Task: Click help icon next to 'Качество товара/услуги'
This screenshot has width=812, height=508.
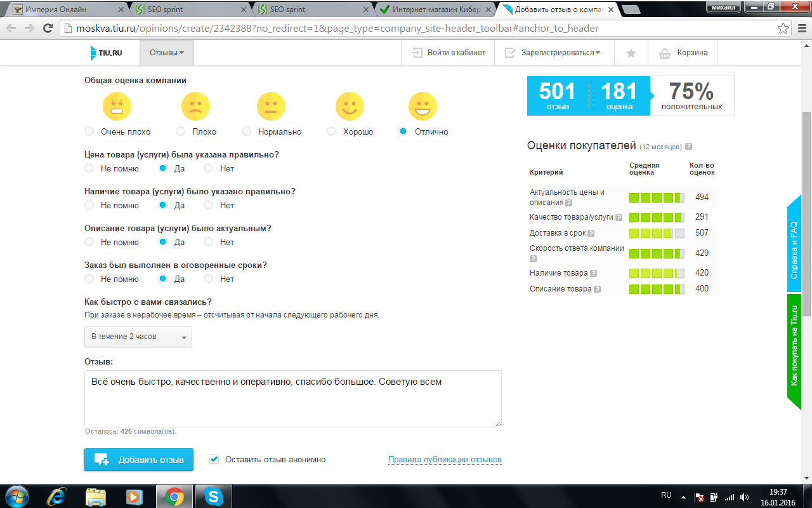Action: [x=619, y=217]
